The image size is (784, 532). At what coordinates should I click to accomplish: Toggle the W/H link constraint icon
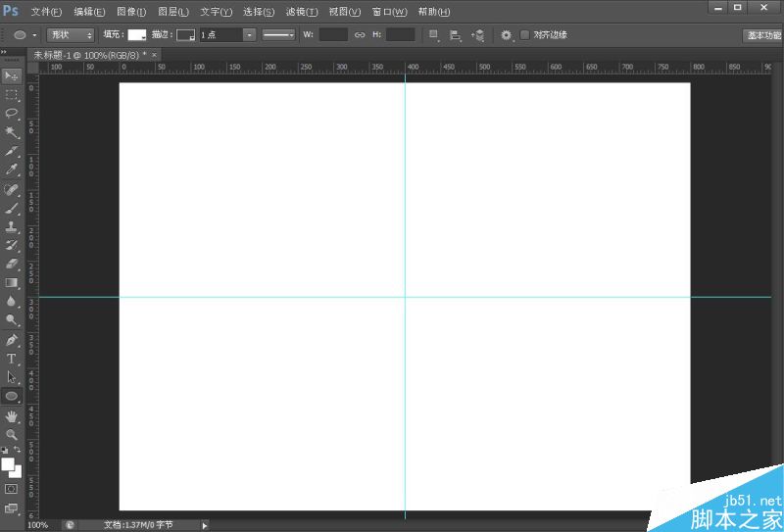coord(360,34)
